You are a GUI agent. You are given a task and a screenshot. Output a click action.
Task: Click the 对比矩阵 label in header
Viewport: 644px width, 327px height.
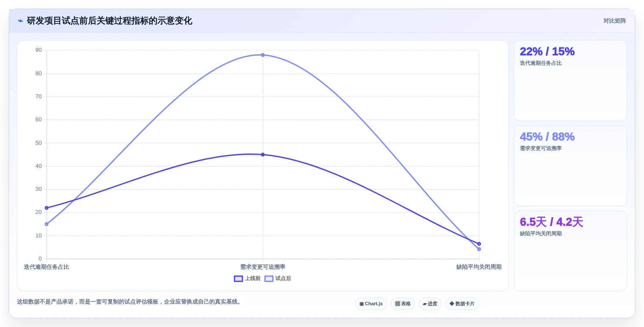click(614, 21)
